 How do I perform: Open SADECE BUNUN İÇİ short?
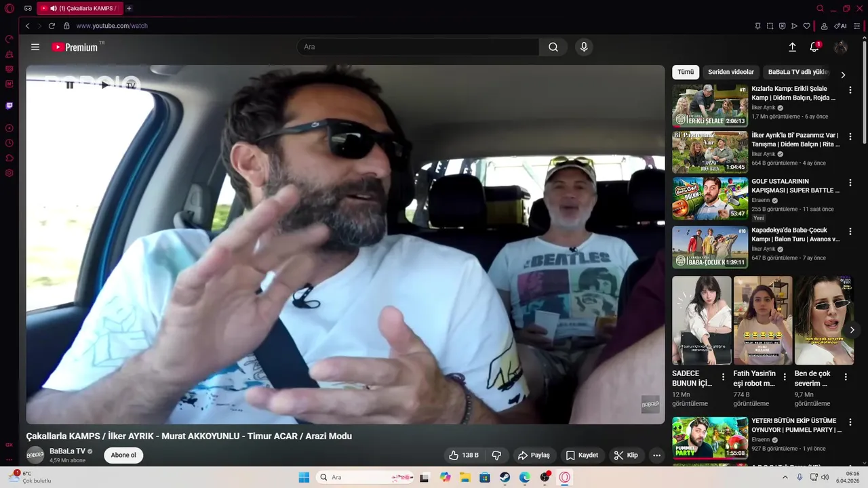(702, 320)
